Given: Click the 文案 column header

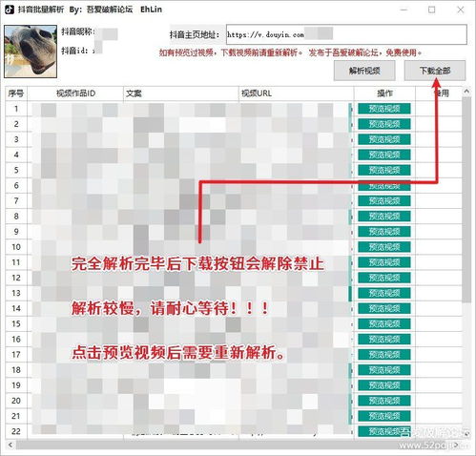Looking at the screenshot, I should (181, 93).
